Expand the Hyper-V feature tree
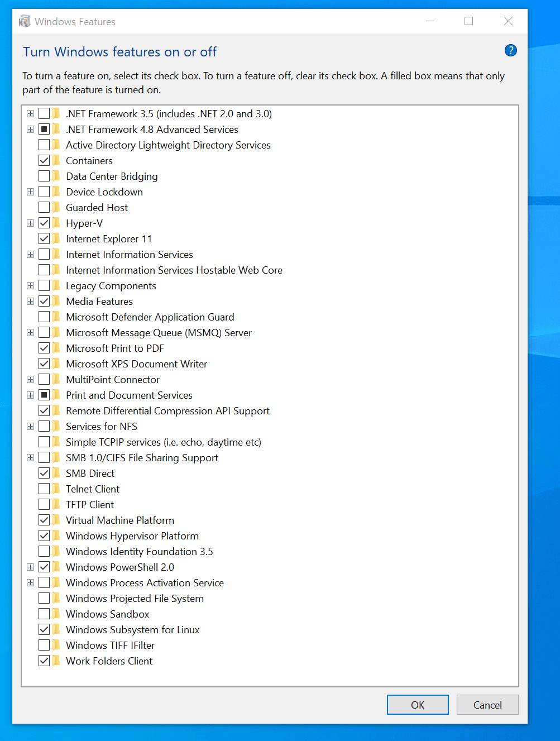The width and height of the screenshot is (560, 741). click(31, 223)
